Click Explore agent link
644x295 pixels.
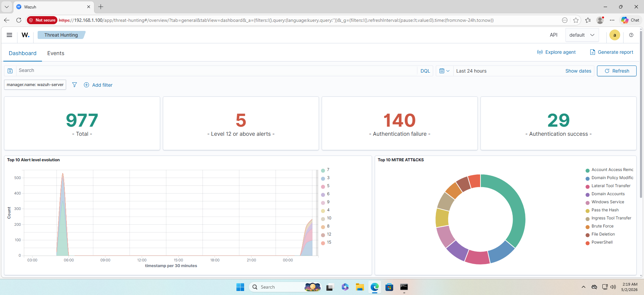pyautogui.click(x=556, y=52)
